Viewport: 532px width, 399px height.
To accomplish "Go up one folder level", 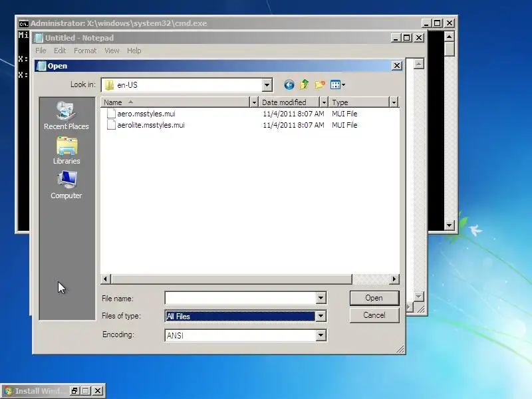I will click(305, 84).
